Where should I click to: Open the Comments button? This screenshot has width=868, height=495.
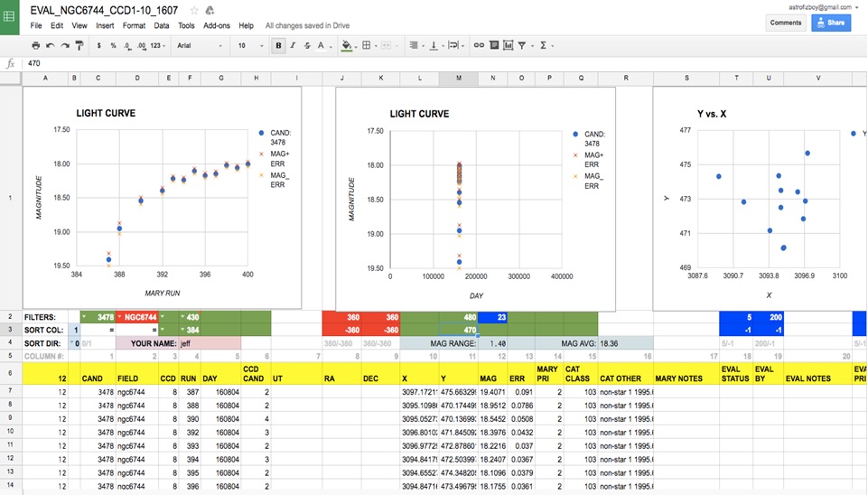[x=786, y=23]
